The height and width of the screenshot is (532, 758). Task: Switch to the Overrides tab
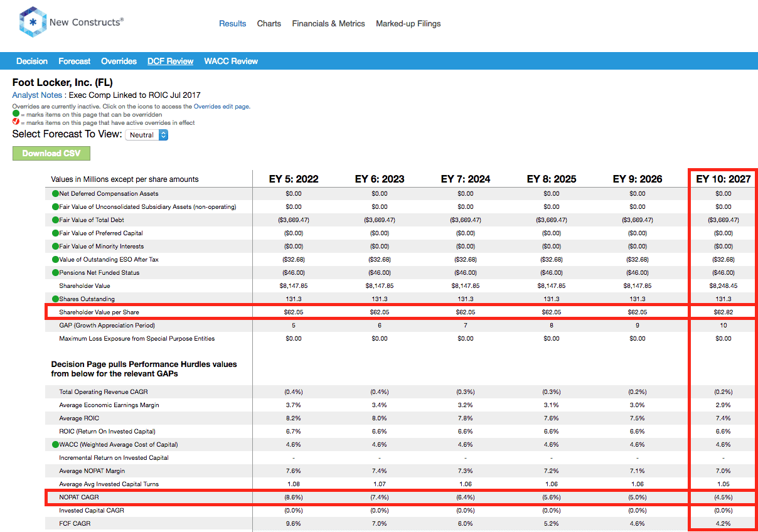click(x=119, y=61)
